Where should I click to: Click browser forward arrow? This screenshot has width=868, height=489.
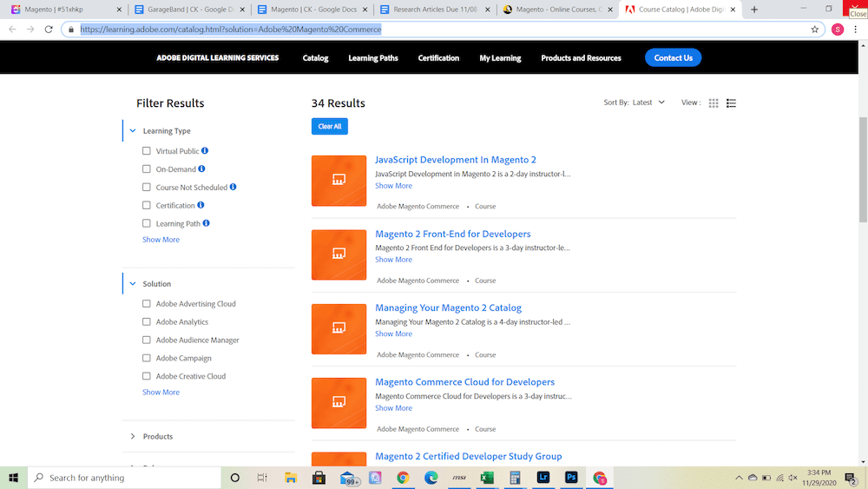click(30, 30)
